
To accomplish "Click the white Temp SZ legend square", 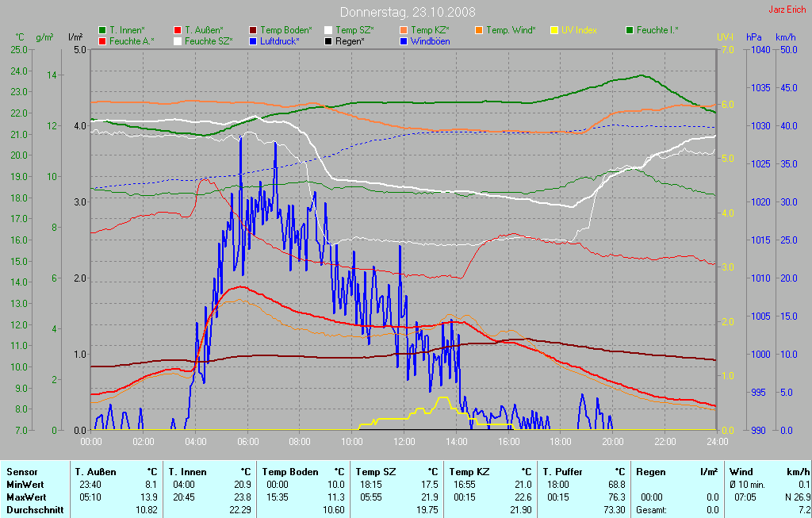I will (328, 30).
